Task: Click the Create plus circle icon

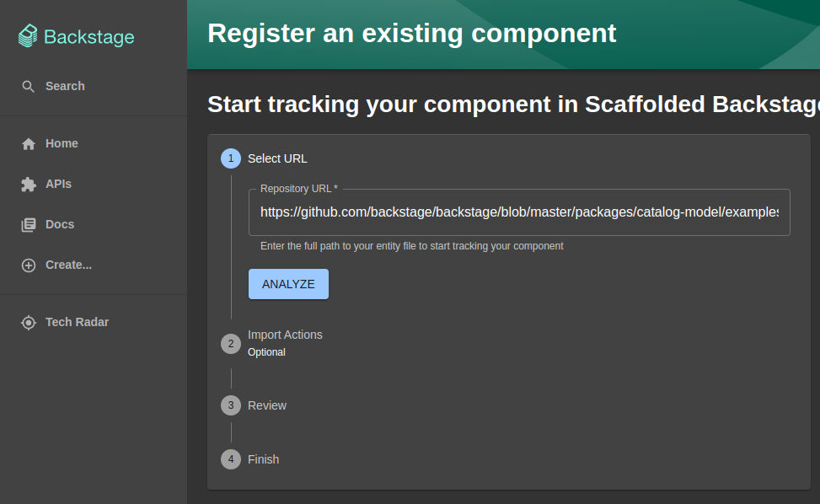Action: coord(29,265)
